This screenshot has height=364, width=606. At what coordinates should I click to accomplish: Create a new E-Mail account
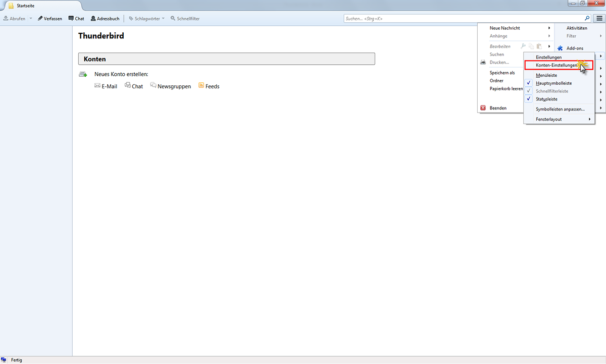coord(109,86)
